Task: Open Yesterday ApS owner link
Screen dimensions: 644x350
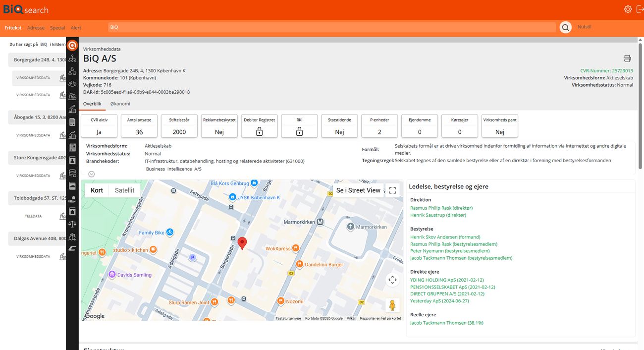Action: click(439, 301)
